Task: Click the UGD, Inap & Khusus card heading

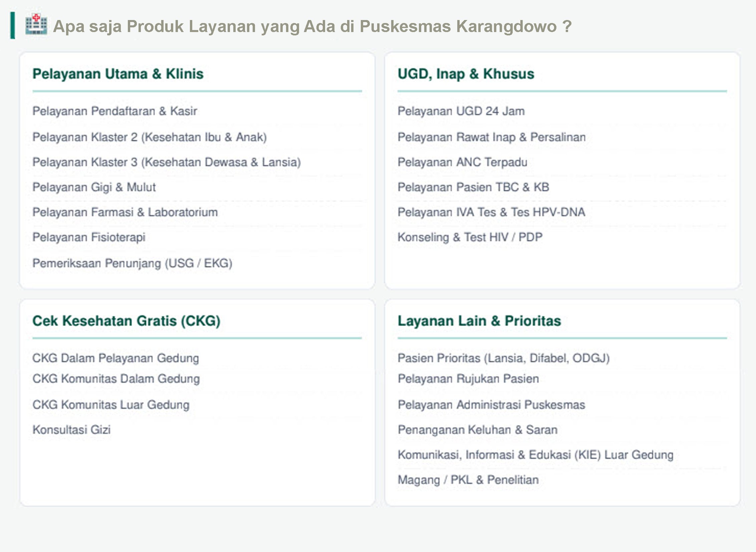Action: (x=466, y=74)
